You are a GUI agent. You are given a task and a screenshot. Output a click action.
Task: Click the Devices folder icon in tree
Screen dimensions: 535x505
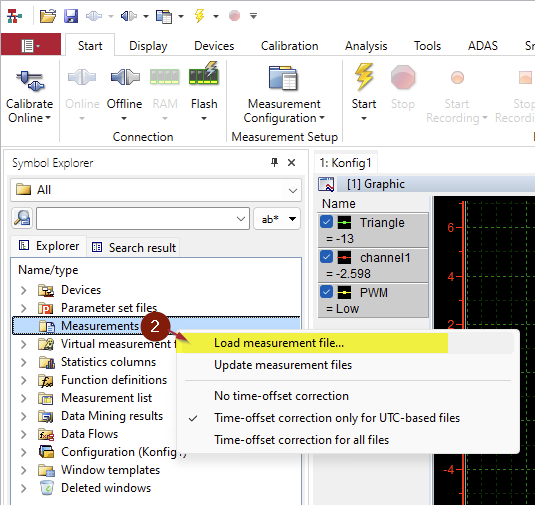point(46,290)
